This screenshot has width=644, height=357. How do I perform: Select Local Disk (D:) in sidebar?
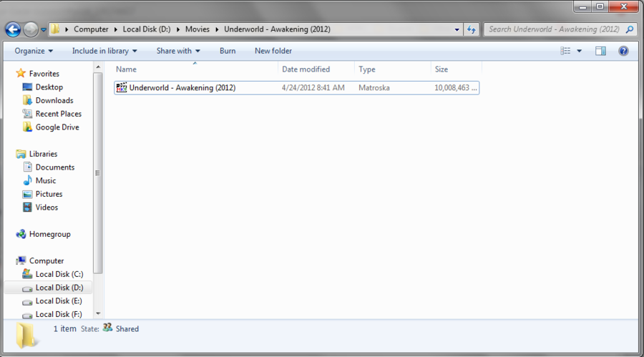click(59, 288)
